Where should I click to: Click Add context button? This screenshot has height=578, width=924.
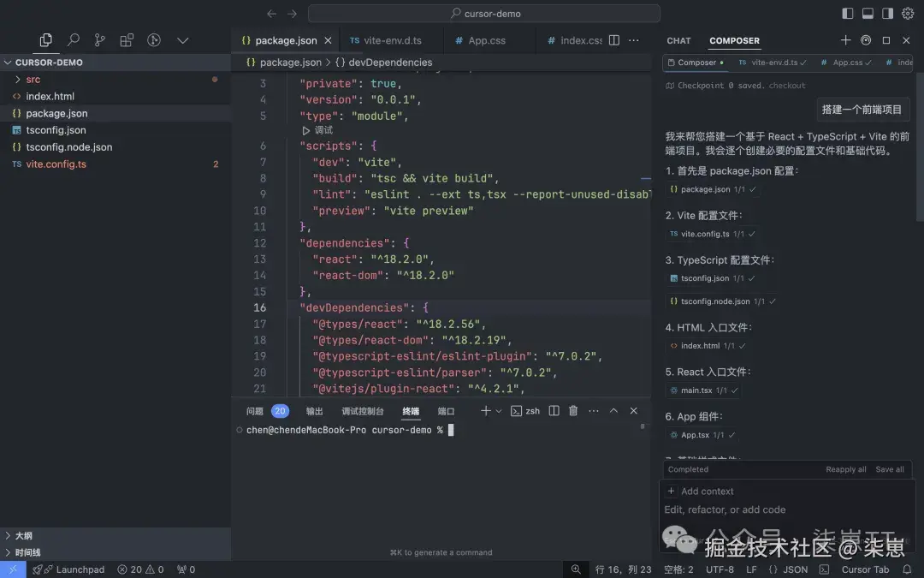pyautogui.click(x=701, y=492)
